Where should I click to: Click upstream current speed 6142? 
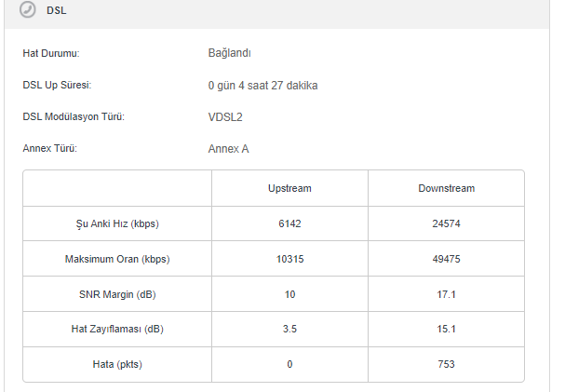pyautogui.click(x=289, y=223)
